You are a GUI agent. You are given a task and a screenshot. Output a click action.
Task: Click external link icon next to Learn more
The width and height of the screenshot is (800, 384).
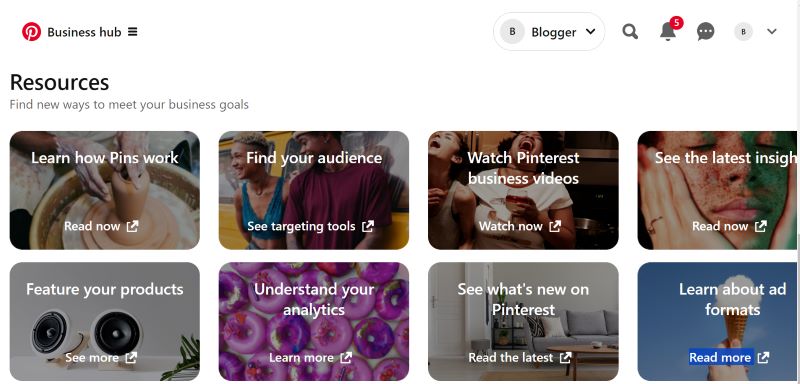pyautogui.click(x=346, y=357)
